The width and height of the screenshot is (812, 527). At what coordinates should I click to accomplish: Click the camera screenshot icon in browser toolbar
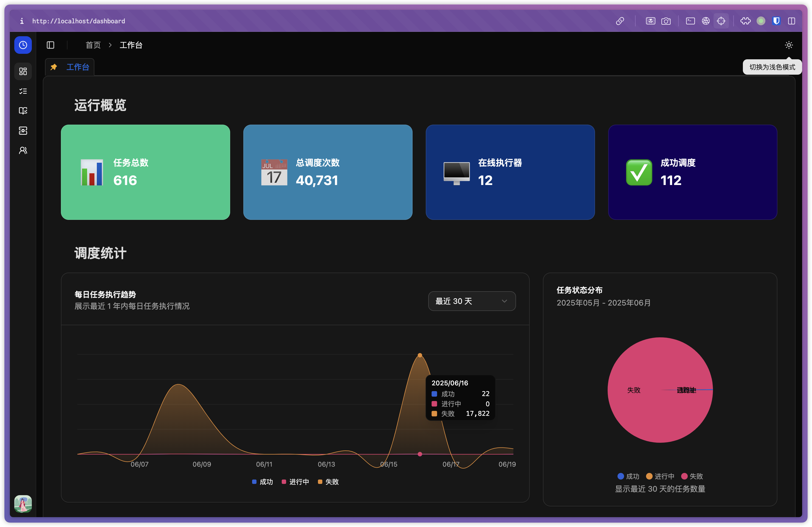point(666,21)
